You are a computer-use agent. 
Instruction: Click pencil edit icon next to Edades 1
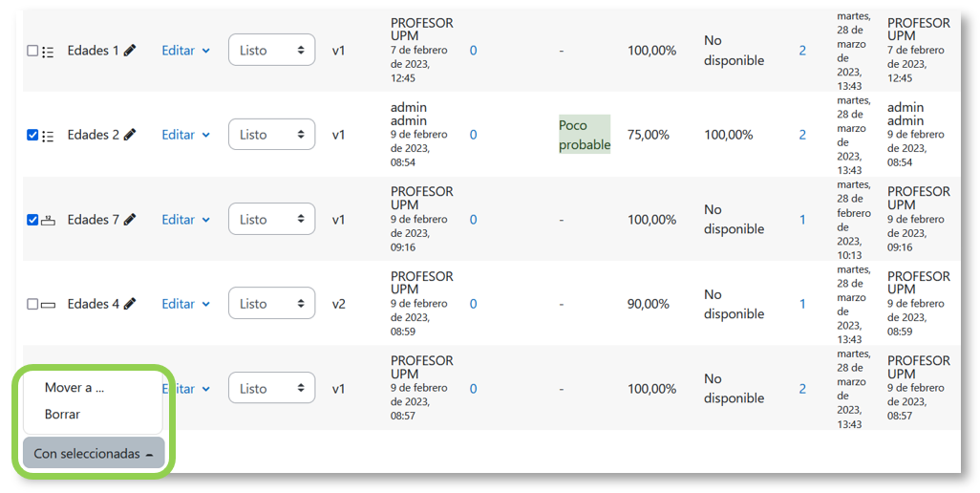point(130,51)
